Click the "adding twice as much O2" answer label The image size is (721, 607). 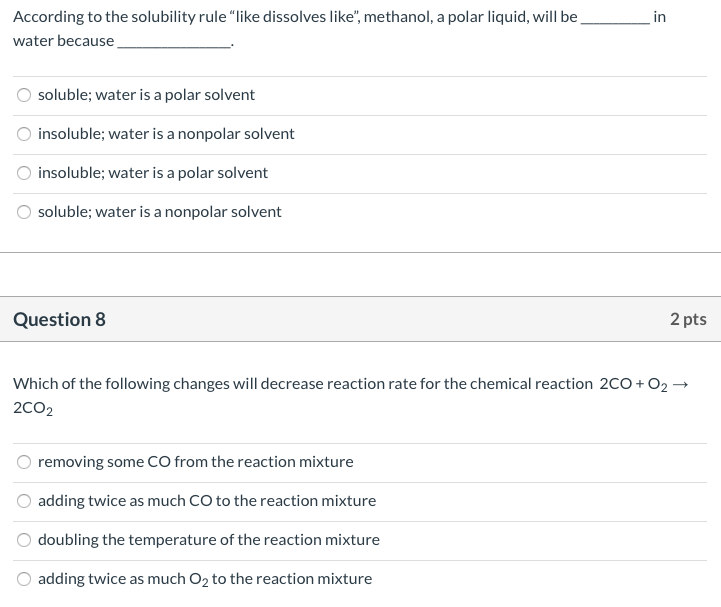click(205, 579)
